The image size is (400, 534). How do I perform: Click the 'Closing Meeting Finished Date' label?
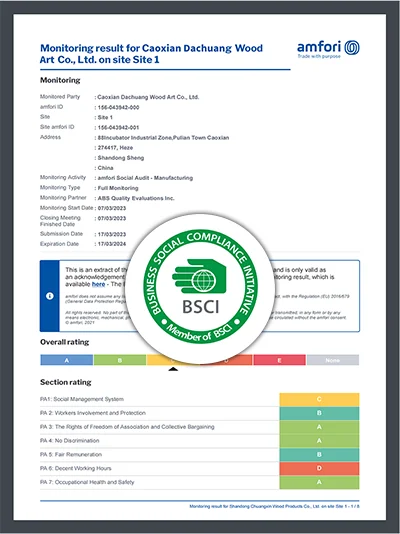60,221
